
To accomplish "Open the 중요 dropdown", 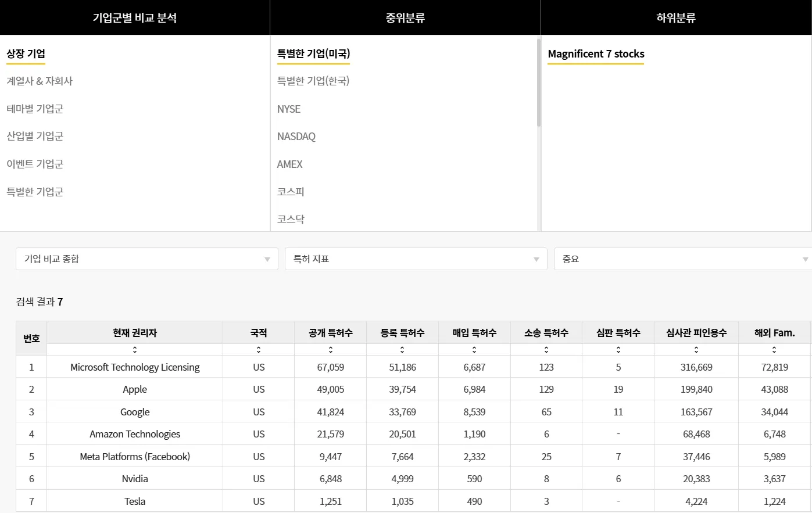I will (683, 259).
